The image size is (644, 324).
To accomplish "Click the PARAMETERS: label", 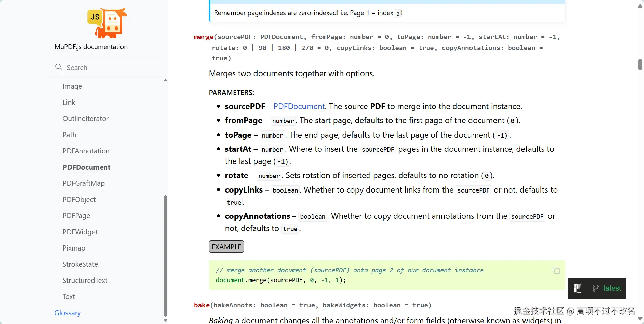I will pyautogui.click(x=232, y=93).
